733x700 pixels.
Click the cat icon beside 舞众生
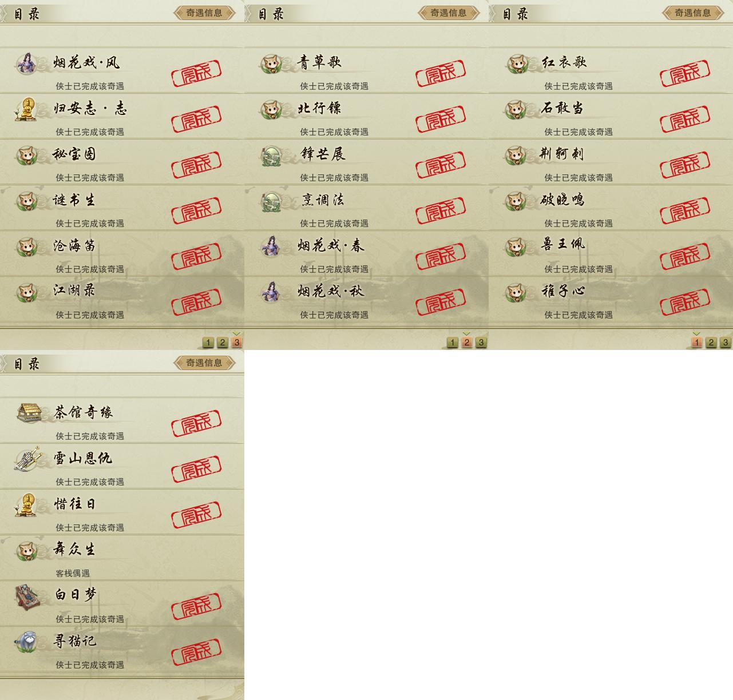(26, 551)
